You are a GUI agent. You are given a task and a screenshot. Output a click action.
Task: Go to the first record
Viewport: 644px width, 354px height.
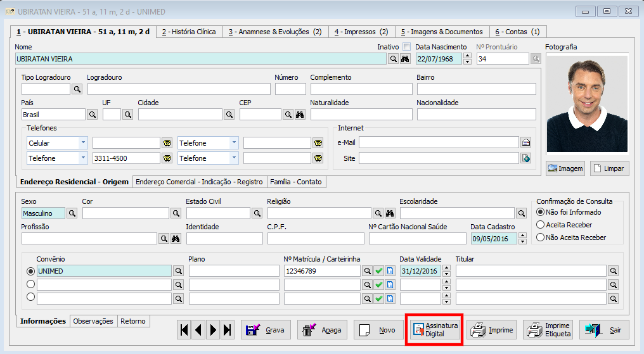pyautogui.click(x=184, y=330)
